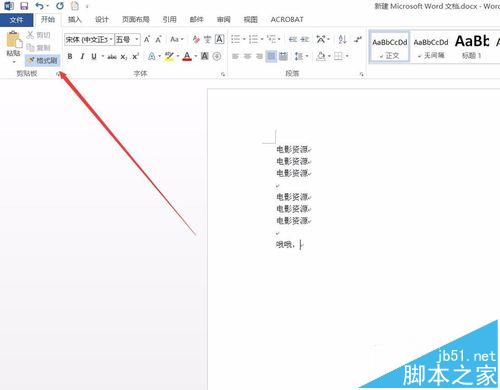This screenshot has width=500, height=390.
Task: Toggle strikethrough formatting
Action: click(x=112, y=57)
